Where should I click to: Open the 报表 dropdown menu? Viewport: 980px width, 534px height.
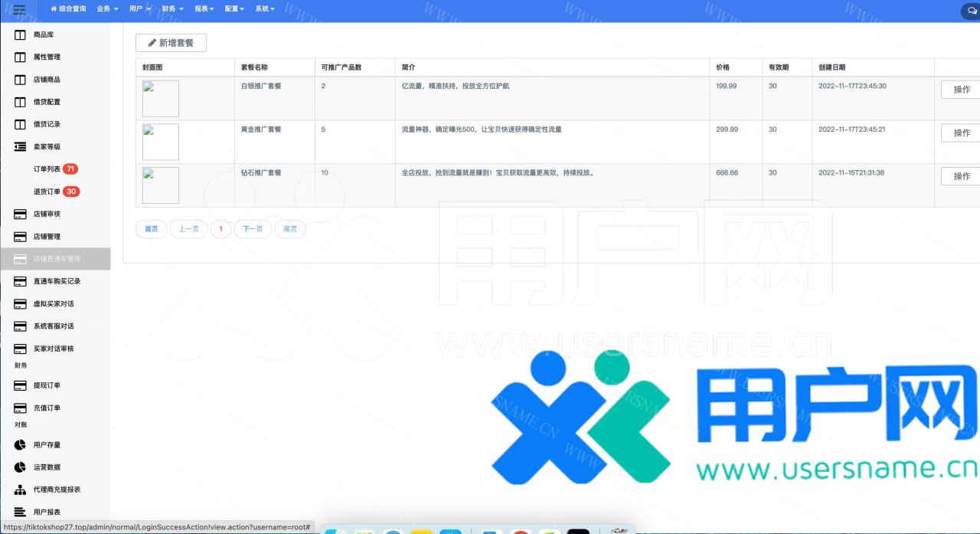coord(204,9)
